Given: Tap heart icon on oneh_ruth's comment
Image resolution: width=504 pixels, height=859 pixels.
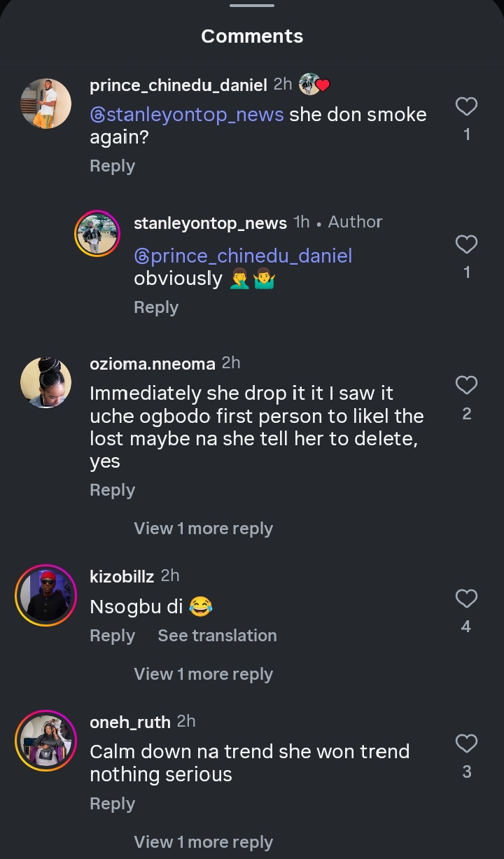Looking at the screenshot, I should pos(466,743).
